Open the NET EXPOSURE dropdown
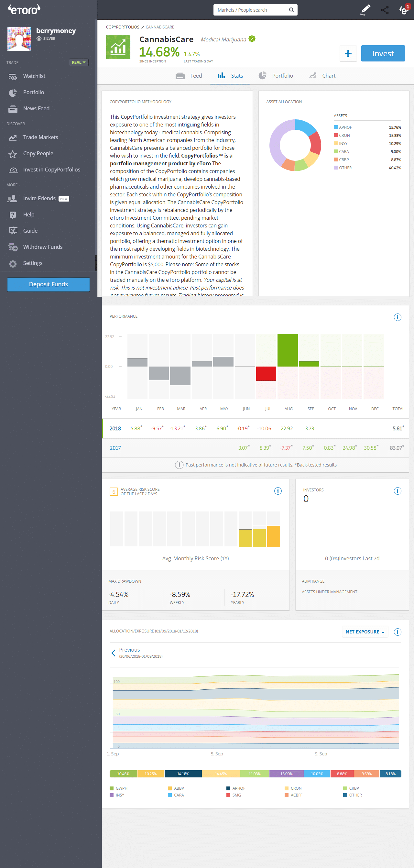 coord(365,632)
